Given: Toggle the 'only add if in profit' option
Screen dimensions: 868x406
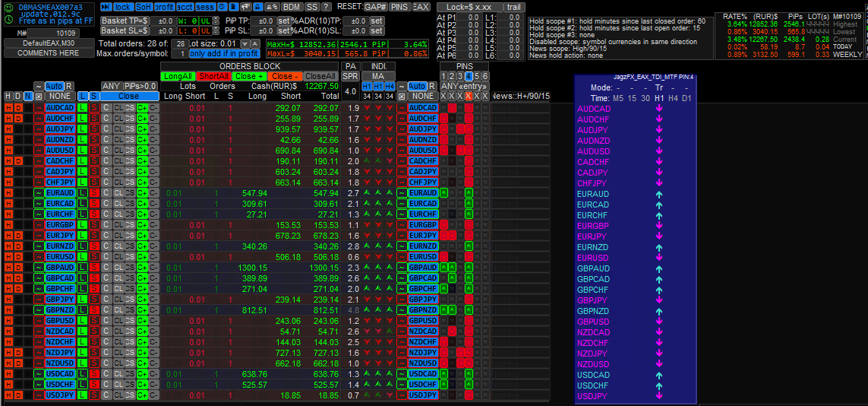Looking at the screenshot, I should point(224,53).
